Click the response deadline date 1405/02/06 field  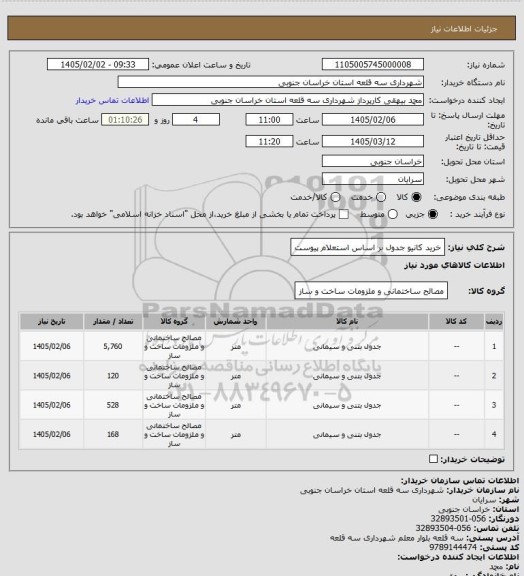click(x=373, y=120)
